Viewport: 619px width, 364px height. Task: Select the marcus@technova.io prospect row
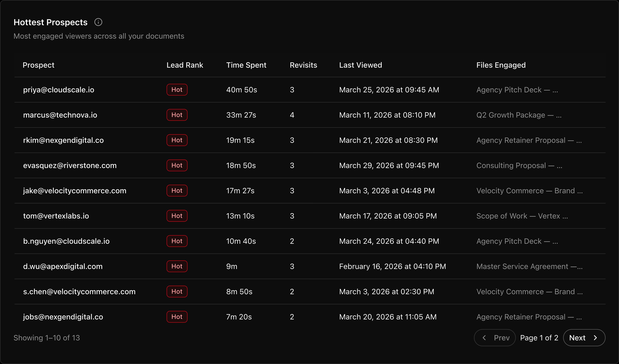60,115
